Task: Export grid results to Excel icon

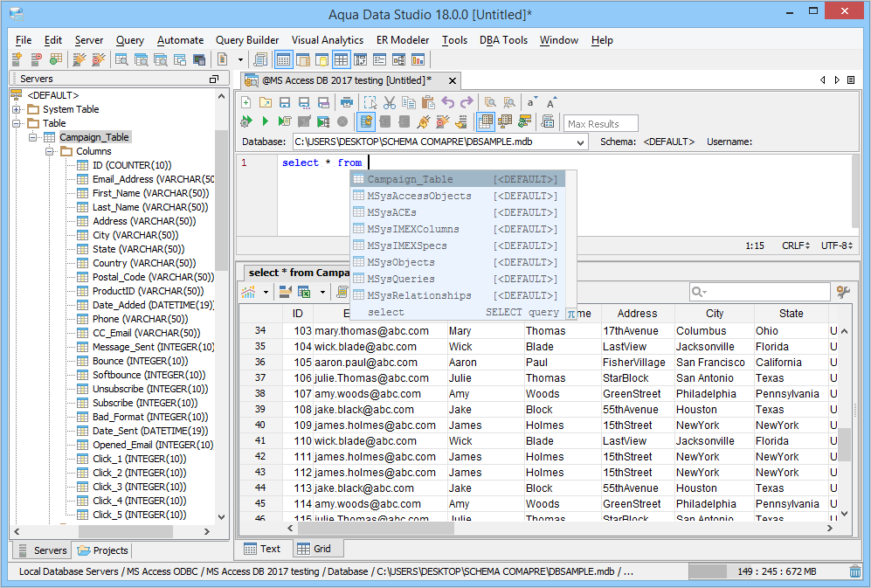Action: pos(305,292)
